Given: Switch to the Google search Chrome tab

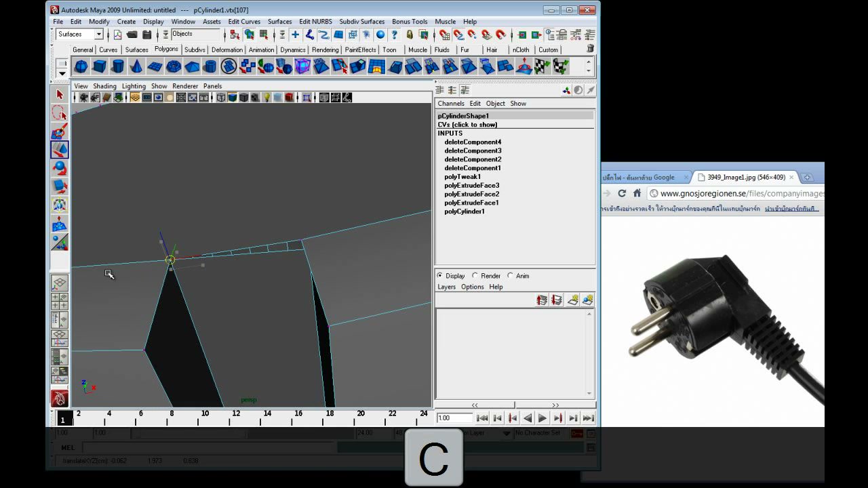Looking at the screenshot, I should tap(646, 178).
